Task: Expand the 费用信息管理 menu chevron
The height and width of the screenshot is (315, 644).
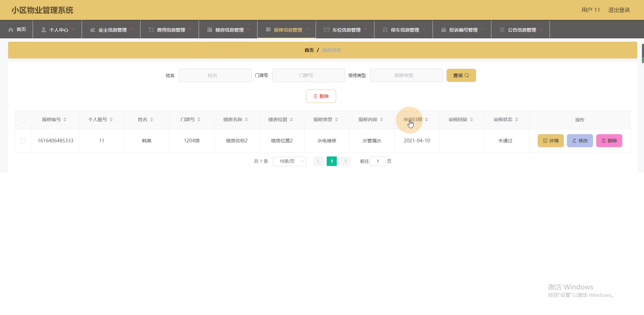Action: [x=190, y=30]
